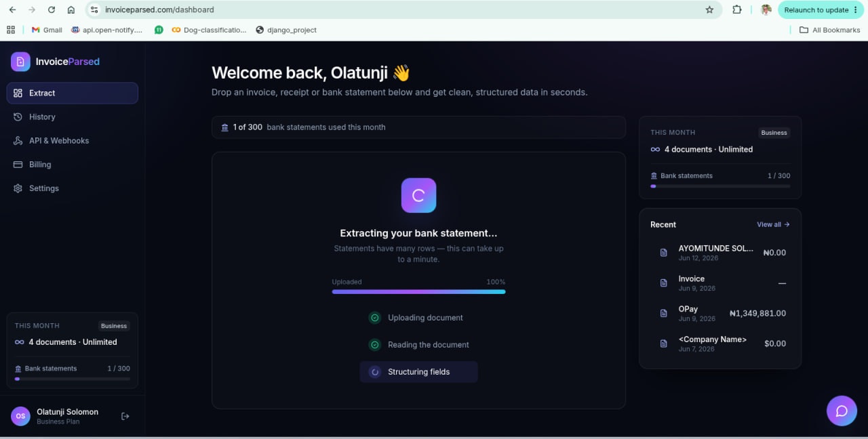Click the Uploading document check icon
Screen dimensions: 868x439
374,318
